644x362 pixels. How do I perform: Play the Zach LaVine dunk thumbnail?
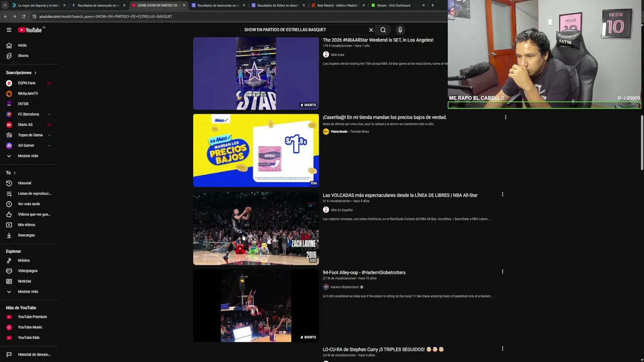[256, 228]
